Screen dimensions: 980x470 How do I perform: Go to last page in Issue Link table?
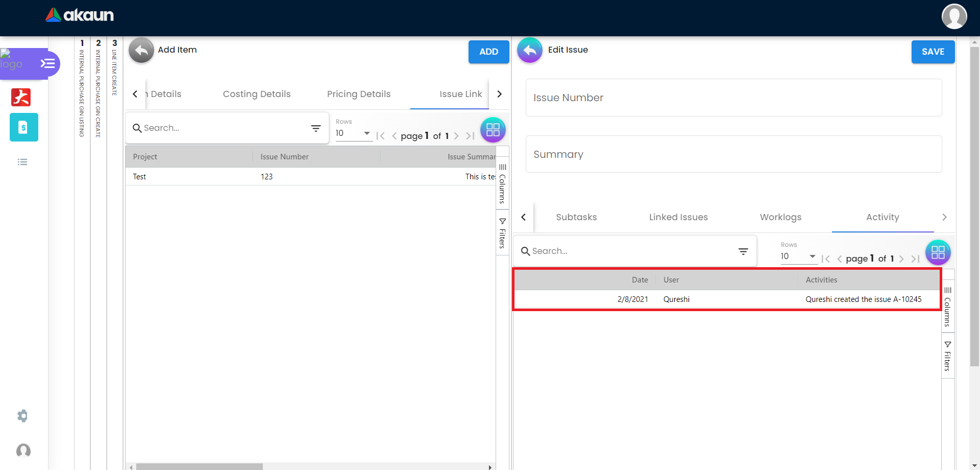[470, 136]
